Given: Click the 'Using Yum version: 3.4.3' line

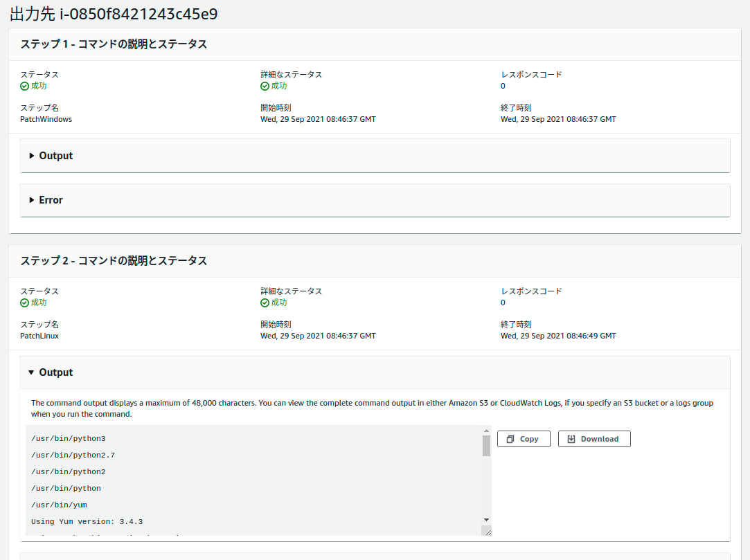Looking at the screenshot, I should coord(87,522).
